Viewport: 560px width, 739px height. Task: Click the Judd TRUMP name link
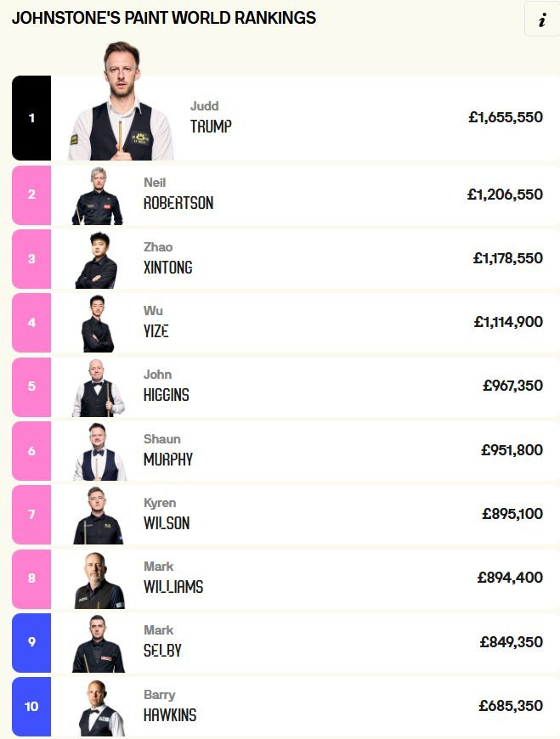coord(211,117)
